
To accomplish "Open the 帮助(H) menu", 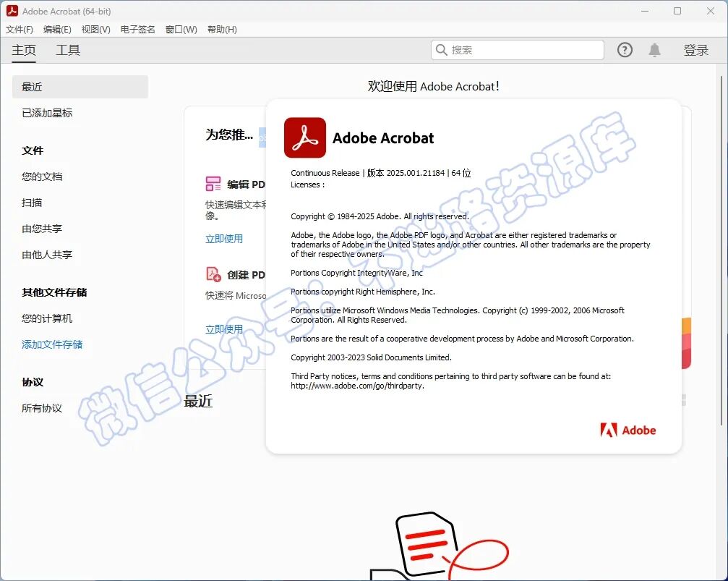I will pyautogui.click(x=222, y=29).
